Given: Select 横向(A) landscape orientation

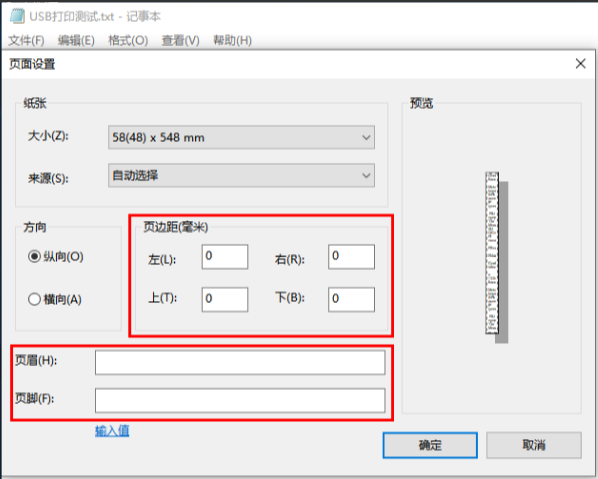Looking at the screenshot, I should click(x=34, y=299).
